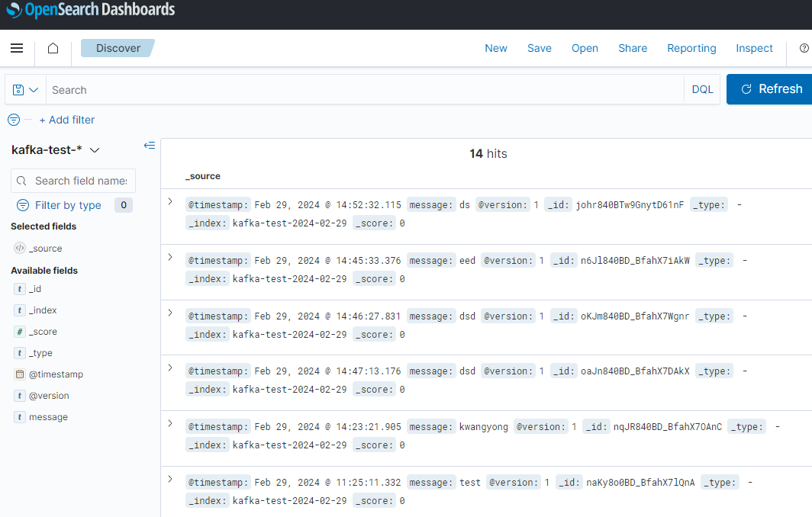Click inside the Search query input
812x517 pixels.
[x=305, y=89]
